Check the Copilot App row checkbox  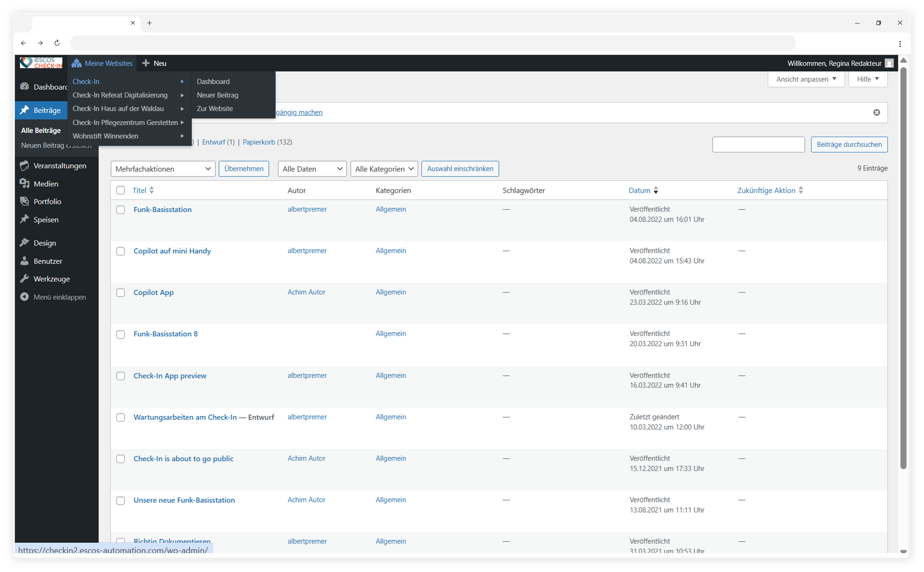121,293
